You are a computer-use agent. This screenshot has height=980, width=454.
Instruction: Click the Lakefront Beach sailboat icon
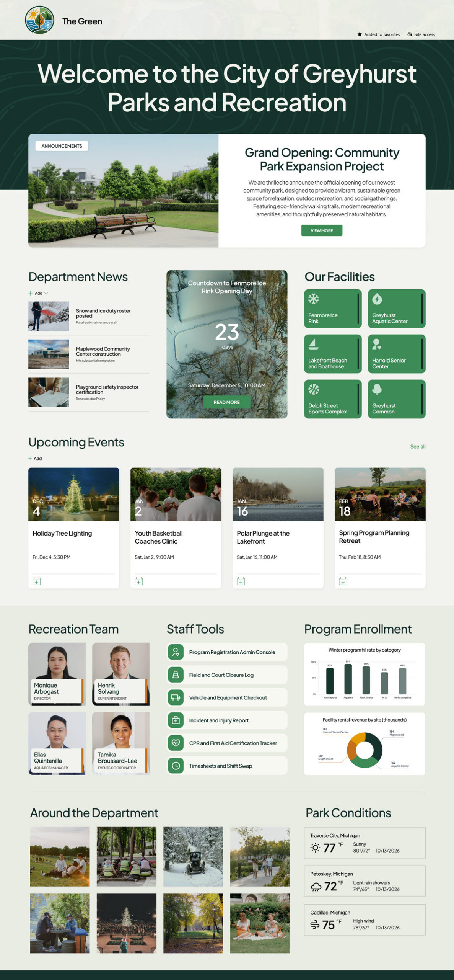pyautogui.click(x=313, y=344)
